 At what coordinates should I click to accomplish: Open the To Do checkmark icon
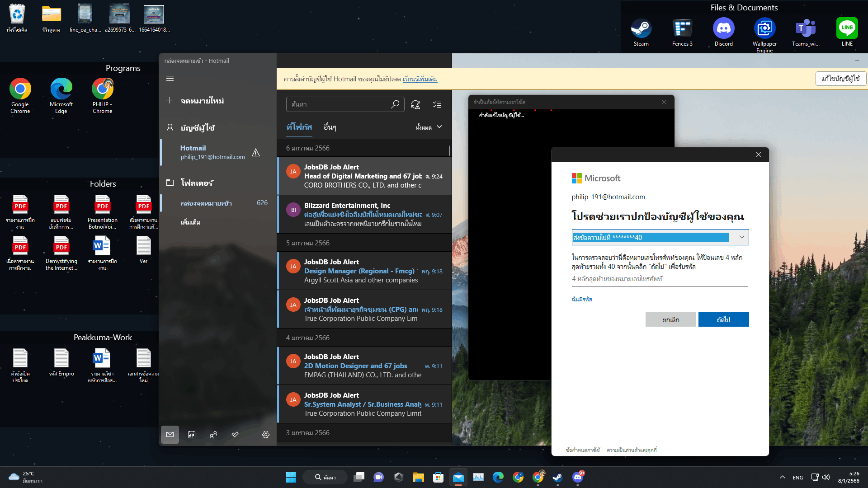click(x=235, y=434)
